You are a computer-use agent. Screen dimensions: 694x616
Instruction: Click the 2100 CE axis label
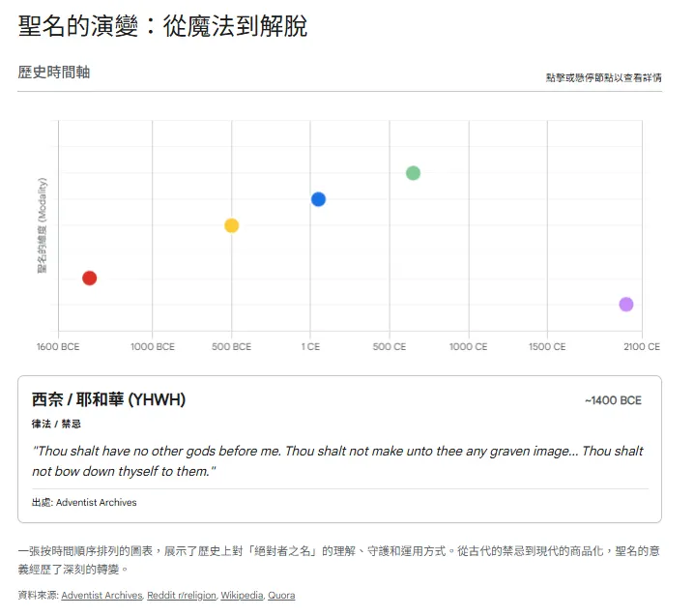coord(642,347)
